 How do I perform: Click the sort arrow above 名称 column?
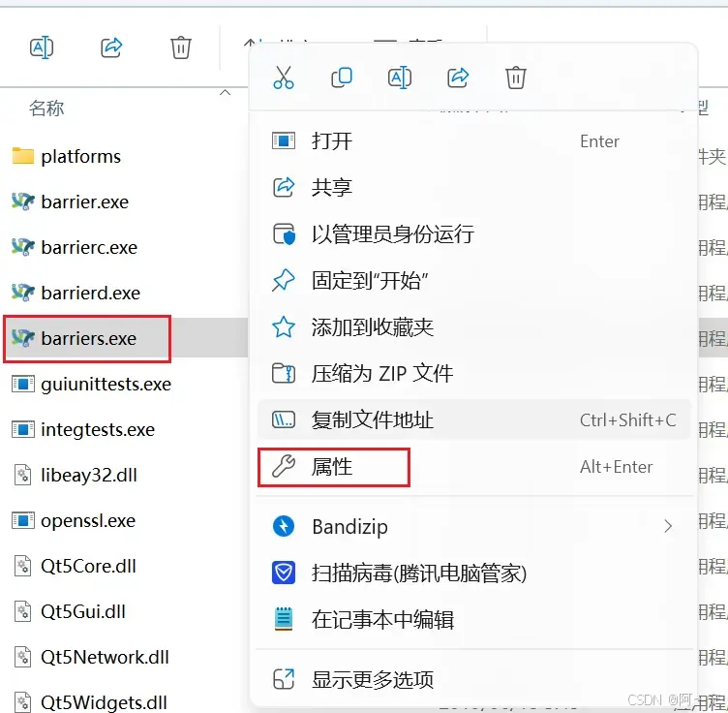(x=225, y=92)
